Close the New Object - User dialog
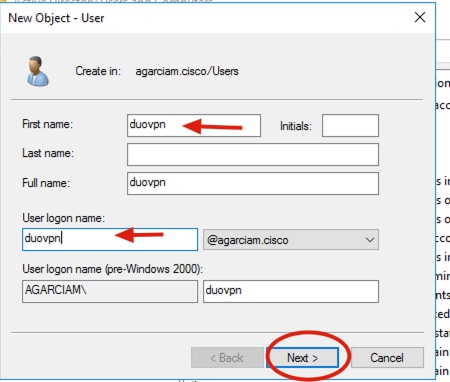450x382 pixels. [420, 17]
